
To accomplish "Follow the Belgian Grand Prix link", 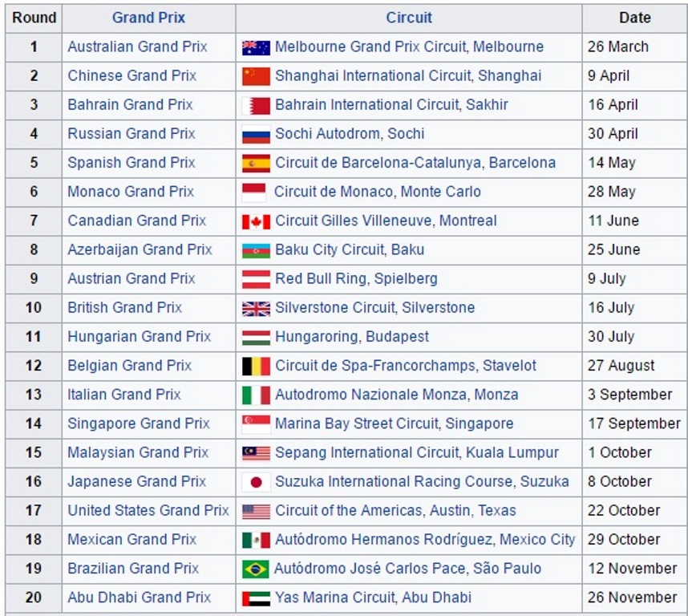I will click(x=129, y=365).
